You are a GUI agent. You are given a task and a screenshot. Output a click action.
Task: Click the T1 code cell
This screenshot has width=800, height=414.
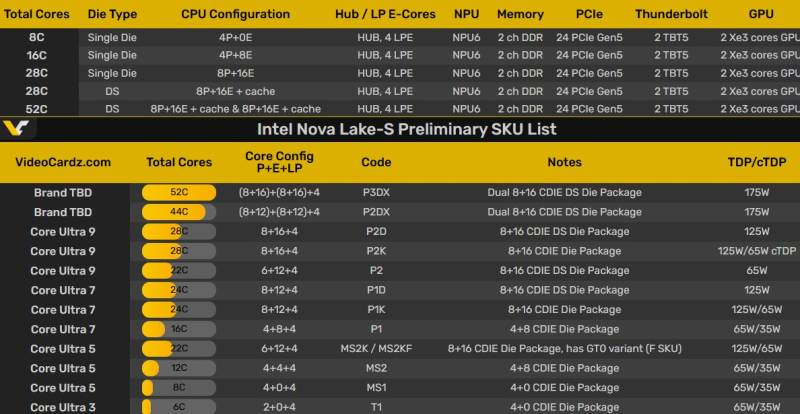point(376,407)
